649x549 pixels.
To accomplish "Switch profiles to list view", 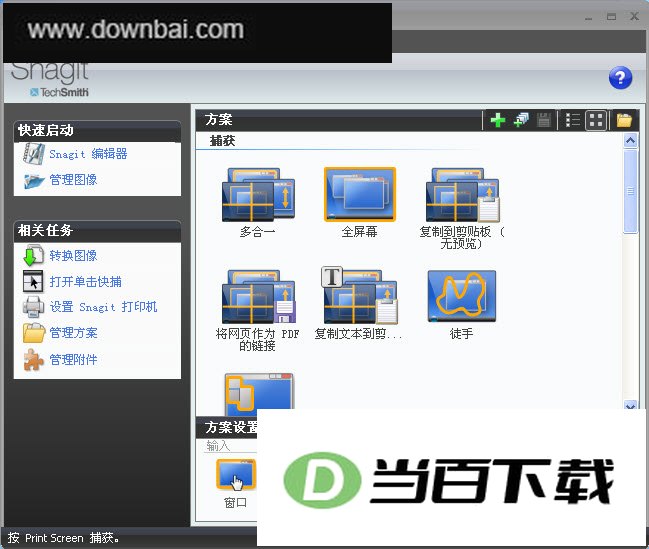I will click(x=573, y=120).
